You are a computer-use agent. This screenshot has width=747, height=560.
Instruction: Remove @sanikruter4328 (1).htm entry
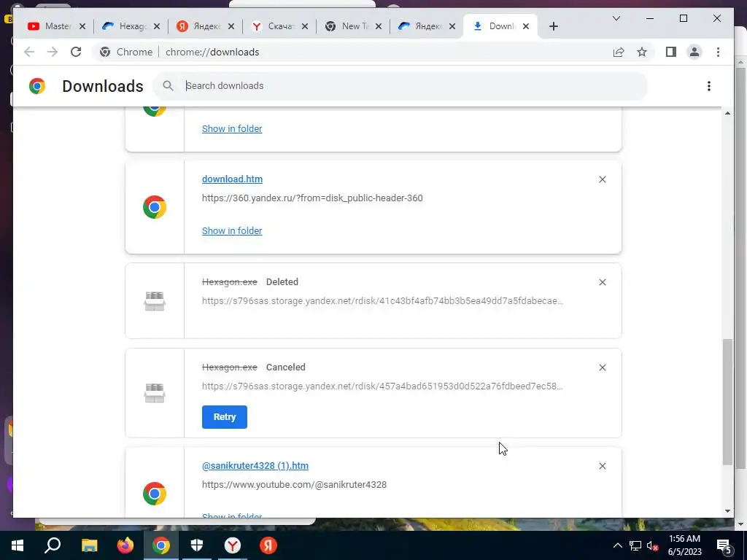pos(602,466)
